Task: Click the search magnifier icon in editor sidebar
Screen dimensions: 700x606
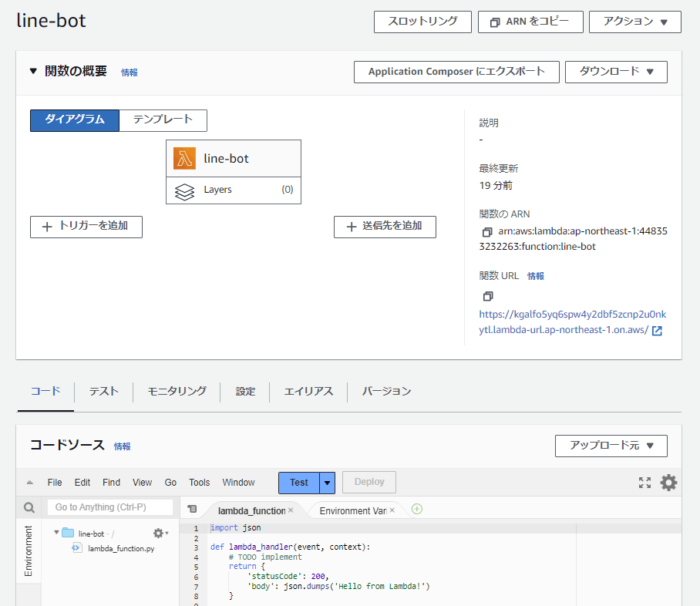Action: (29, 508)
